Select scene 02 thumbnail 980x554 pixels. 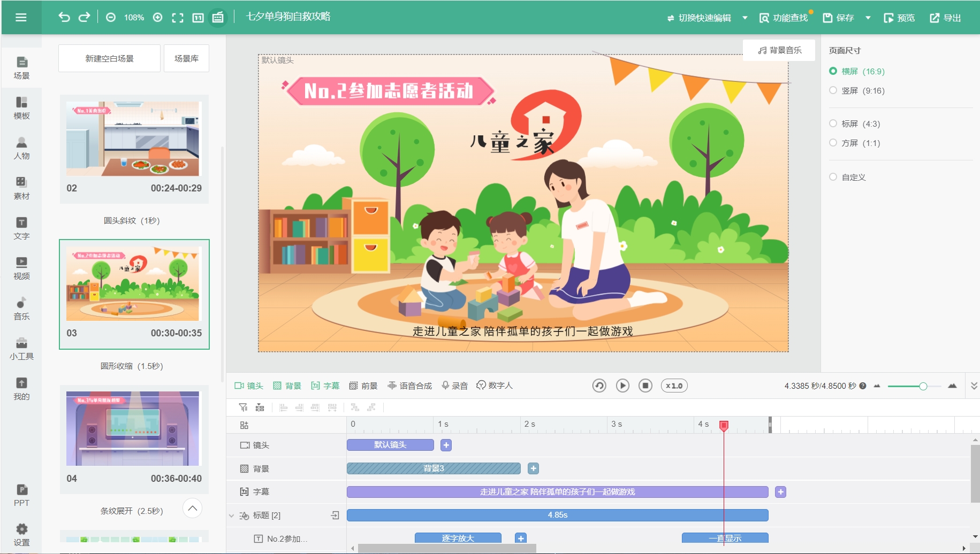[x=134, y=149]
